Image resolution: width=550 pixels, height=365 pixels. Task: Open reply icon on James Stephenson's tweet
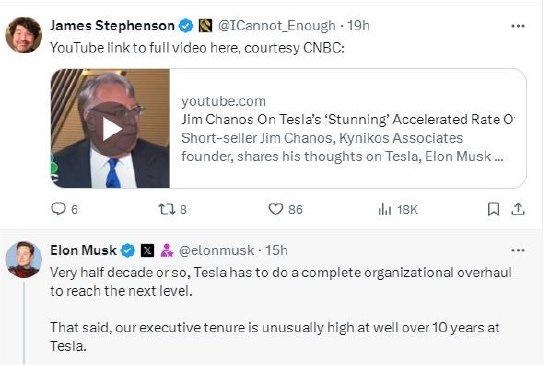[58, 209]
